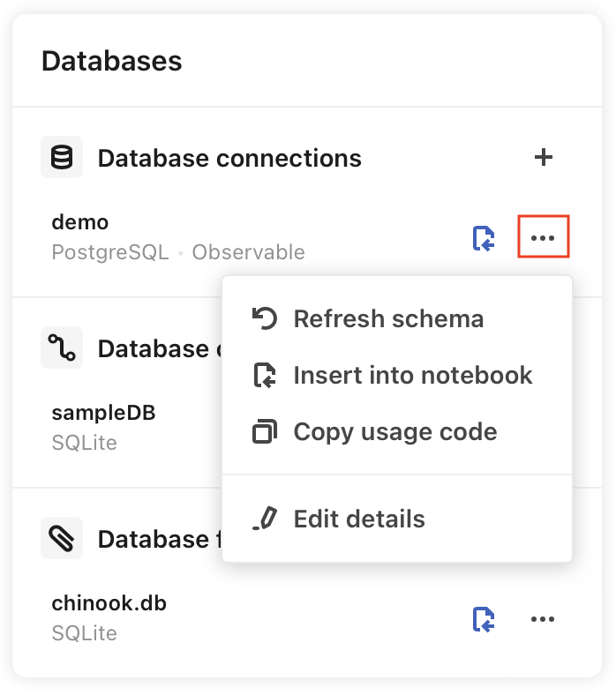Choose Edit details in the menu

(x=397, y=519)
